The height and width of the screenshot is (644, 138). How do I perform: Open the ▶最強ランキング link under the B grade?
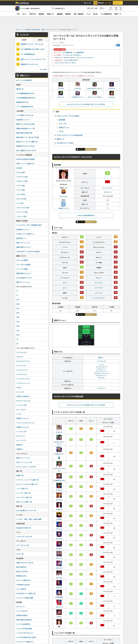(x=63, y=208)
